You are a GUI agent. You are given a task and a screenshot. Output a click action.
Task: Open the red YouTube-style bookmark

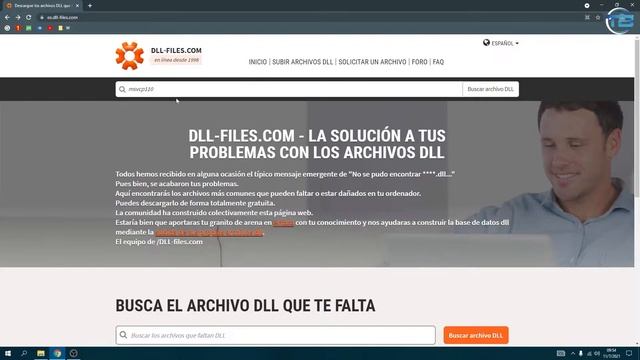point(50,28)
